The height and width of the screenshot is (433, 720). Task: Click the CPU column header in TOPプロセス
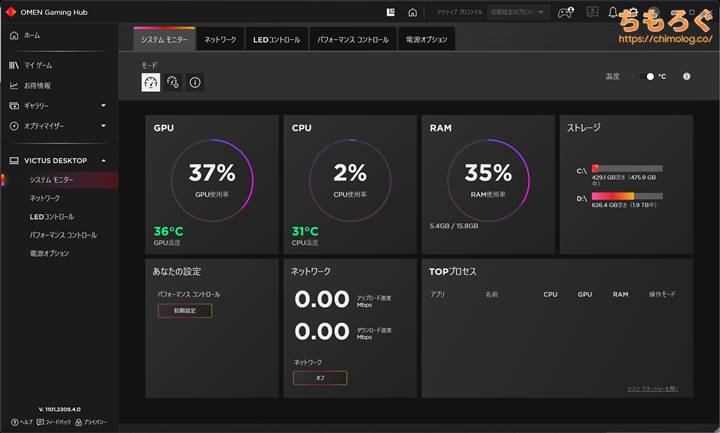point(550,294)
